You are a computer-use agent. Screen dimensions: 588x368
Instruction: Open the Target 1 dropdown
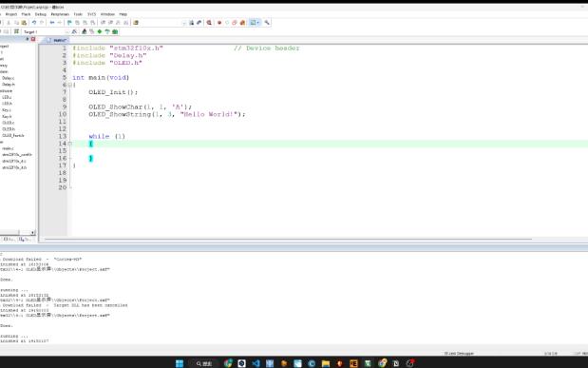pos(46,32)
